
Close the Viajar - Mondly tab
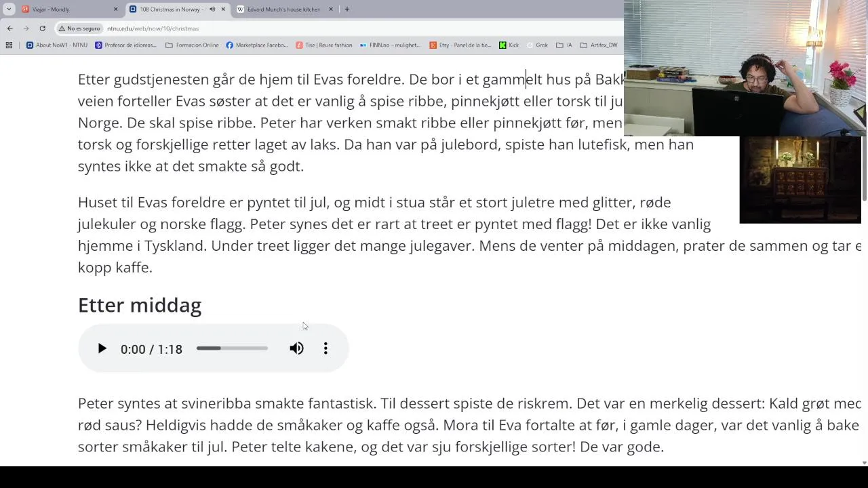click(x=115, y=9)
